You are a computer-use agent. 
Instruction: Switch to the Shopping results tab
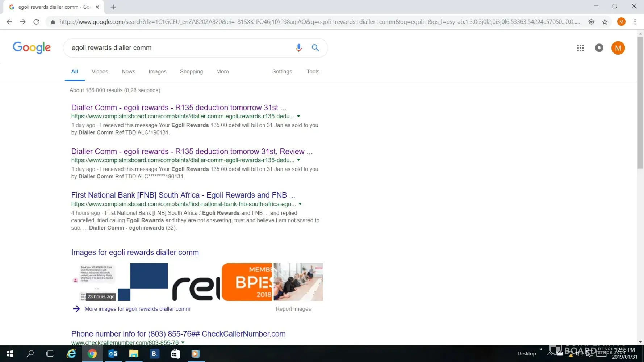point(191,72)
